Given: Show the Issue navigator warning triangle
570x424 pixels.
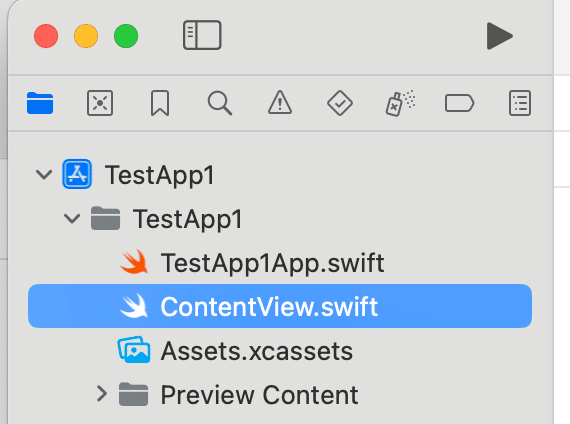Looking at the screenshot, I should click(x=280, y=103).
